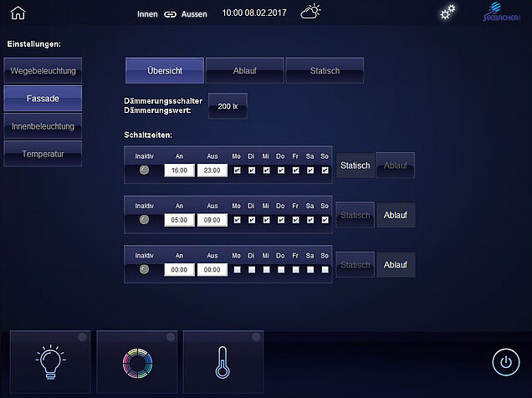The height and width of the screenshot is (398, 532).
Task: Go to the home screen icon
Action: pos(18,13)
